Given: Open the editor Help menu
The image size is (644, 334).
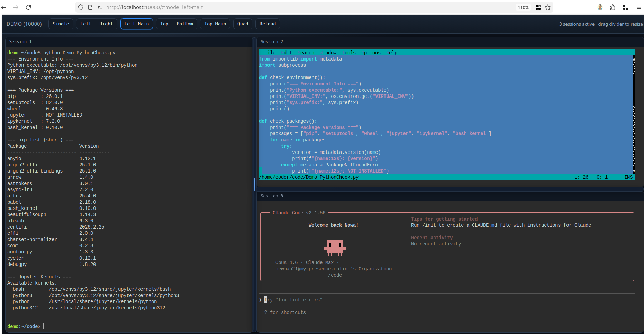Looking at the screenshot, I should (392, 53).
